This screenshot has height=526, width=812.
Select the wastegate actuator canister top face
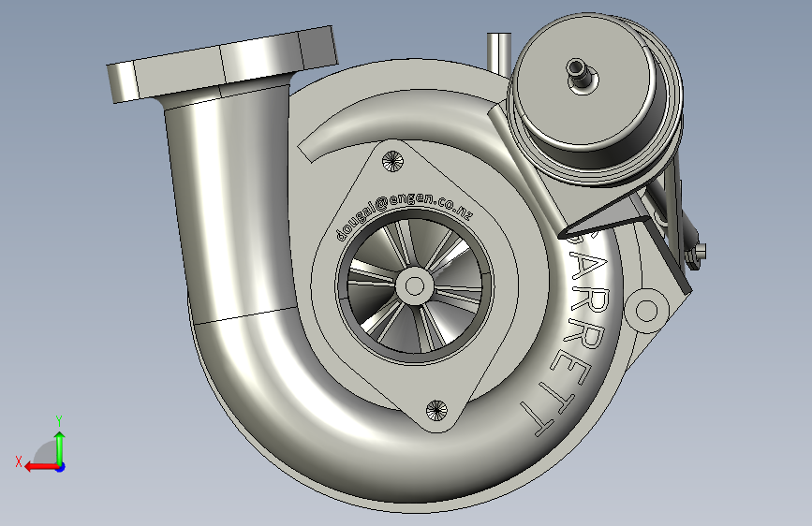pos(583,81)
